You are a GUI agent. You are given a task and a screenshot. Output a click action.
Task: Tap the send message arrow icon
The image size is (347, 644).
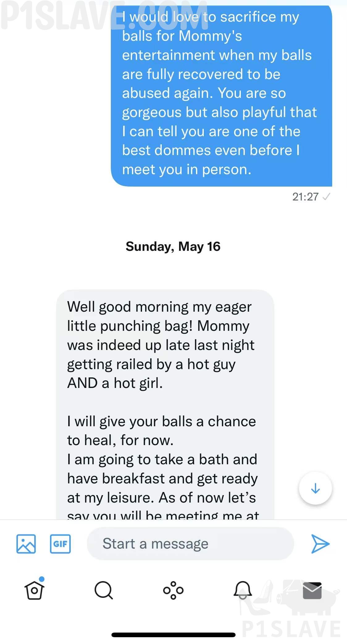coord(320,544)
